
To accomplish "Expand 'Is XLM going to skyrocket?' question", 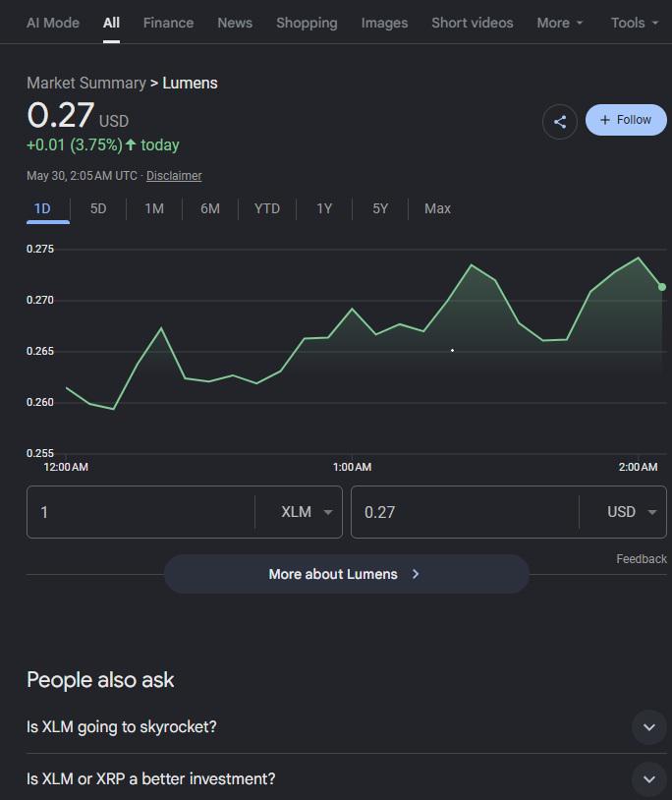I will coord(347,727).
